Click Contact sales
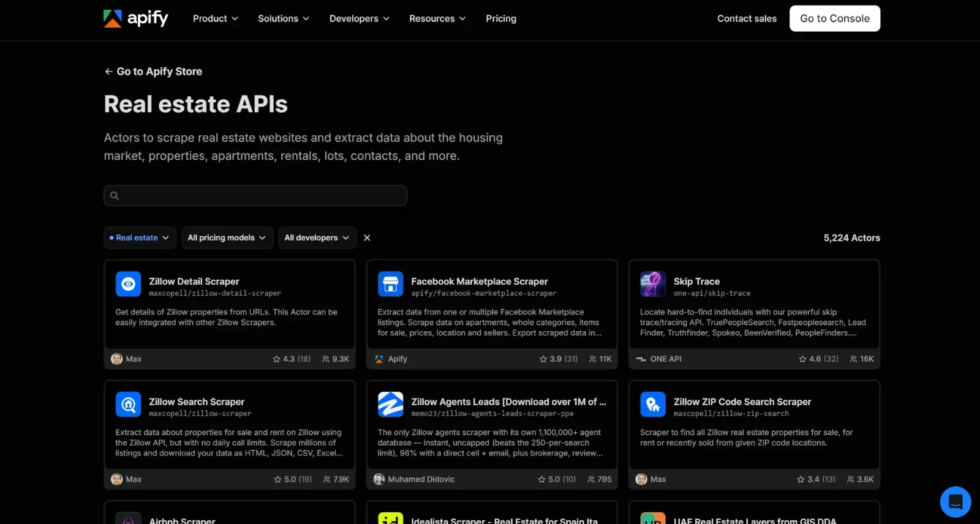 pos(747,18)
